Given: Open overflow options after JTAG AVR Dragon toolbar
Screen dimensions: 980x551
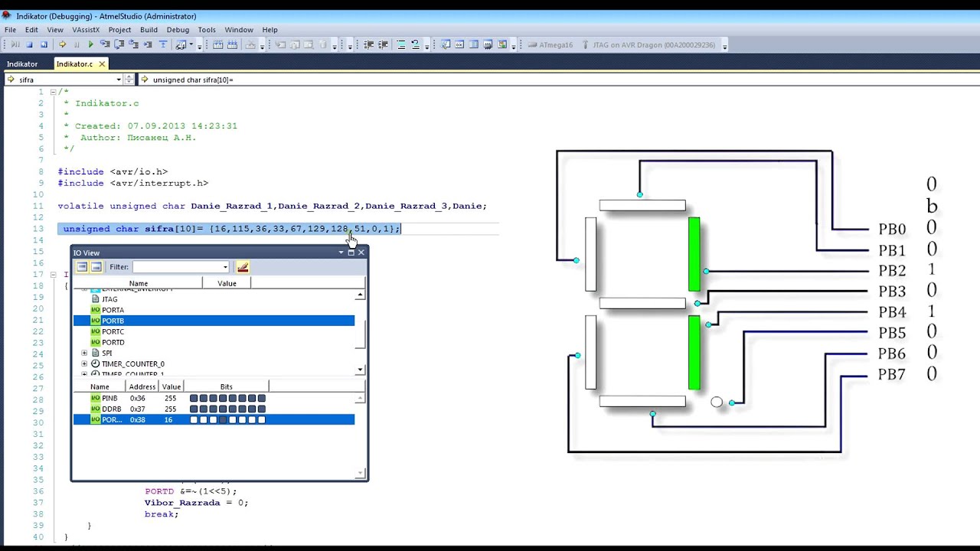Looking at the screenshot, I should tap(724, 46).
